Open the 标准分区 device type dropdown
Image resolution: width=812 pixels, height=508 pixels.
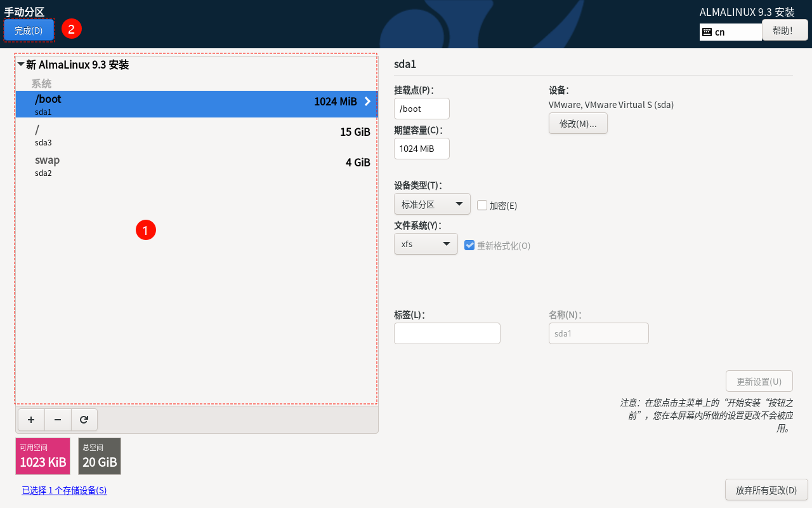431,204
